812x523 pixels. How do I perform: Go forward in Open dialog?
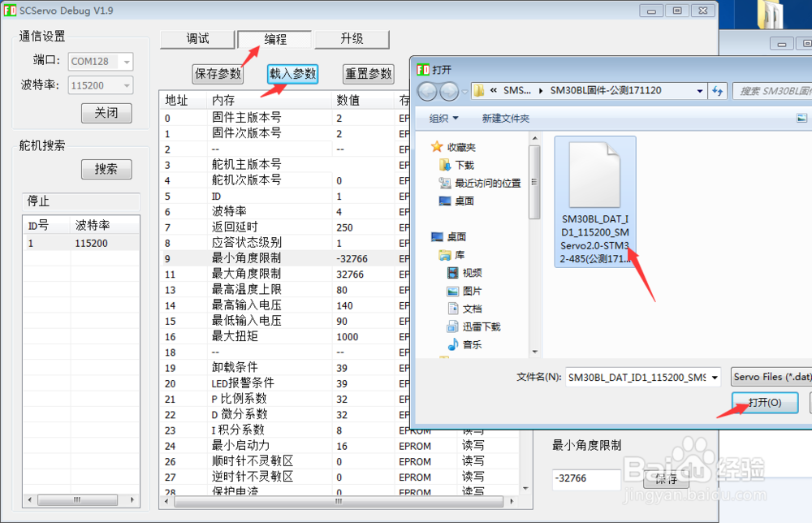click(449, 92)
